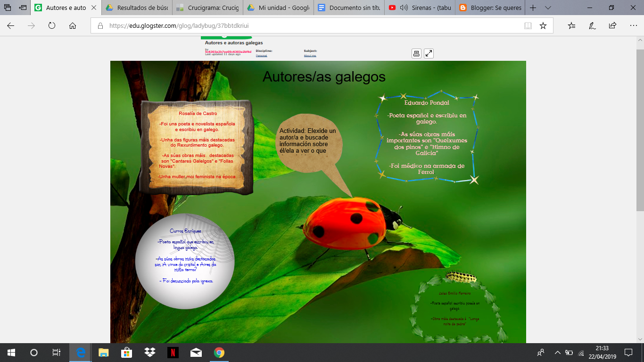The width and height of the screenshot is (644, 362).
Task: Switch to the Crucigrama tab
Action: pos(207,8)
